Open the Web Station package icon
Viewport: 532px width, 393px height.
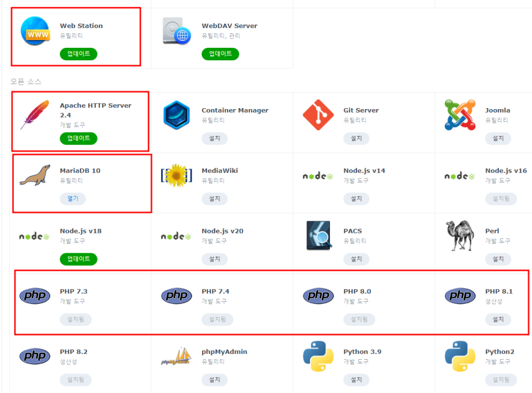point(35,31)
